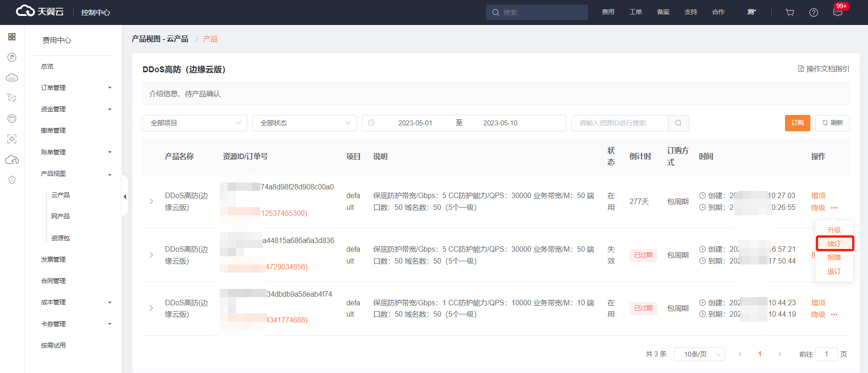Click the network topology icon in left rail
Image resolution: width=868 pixels, height=373 pixels.
coord(12,98)
